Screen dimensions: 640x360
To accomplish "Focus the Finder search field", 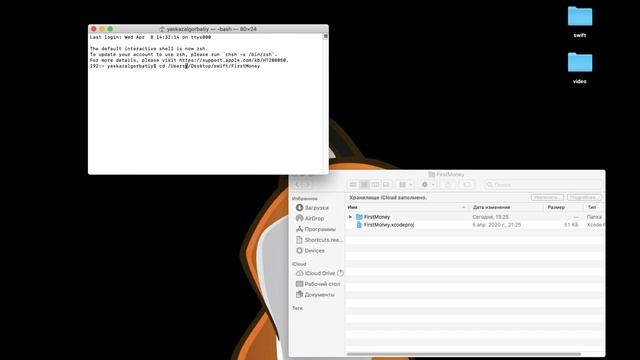I will click(x=543, y=185).
